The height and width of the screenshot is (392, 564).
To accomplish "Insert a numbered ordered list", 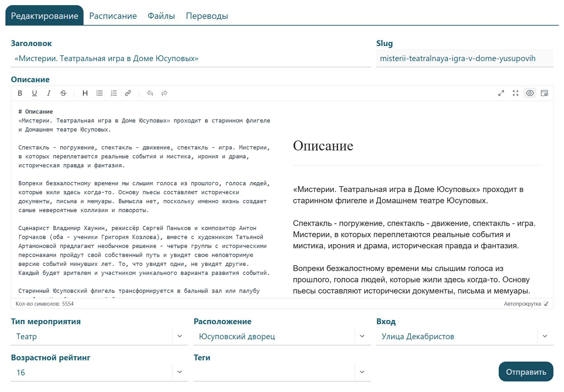I will [114, 93].
